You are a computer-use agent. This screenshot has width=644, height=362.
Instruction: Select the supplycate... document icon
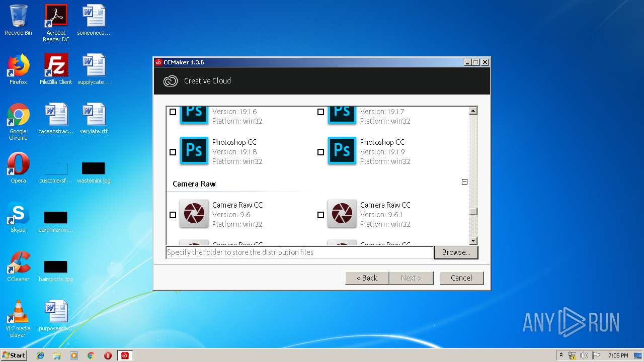point(94,65)
